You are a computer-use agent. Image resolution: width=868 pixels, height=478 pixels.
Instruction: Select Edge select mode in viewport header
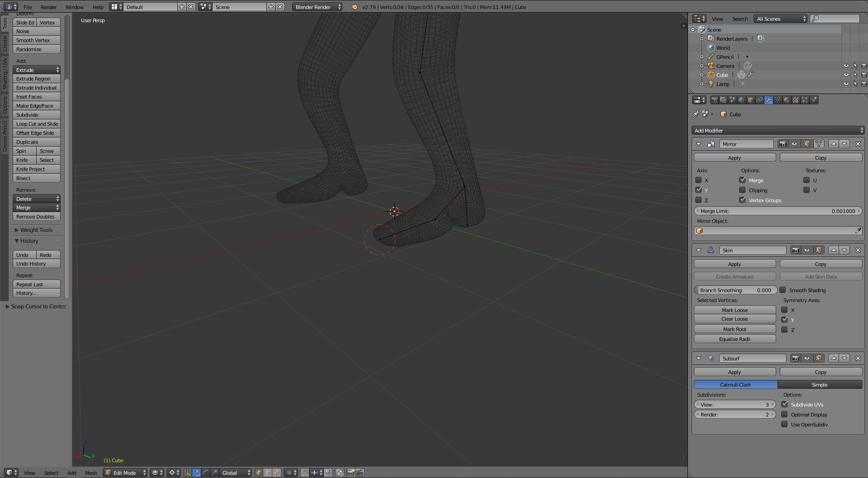coord(268,473)
